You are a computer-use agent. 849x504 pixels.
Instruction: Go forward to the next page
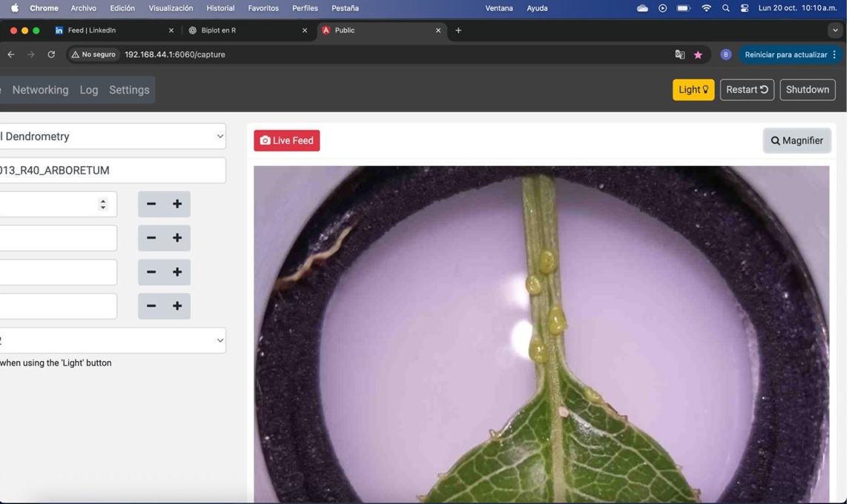click(x=31, y=54)
